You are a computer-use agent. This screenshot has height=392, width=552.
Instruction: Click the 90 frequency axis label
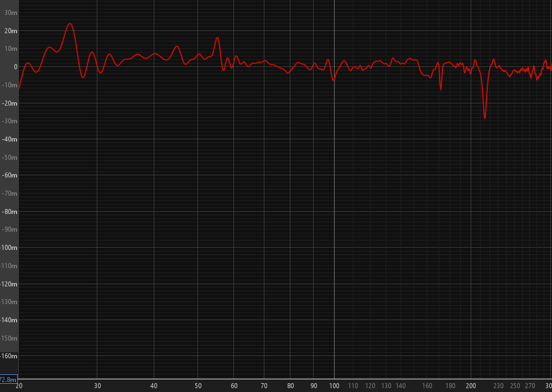(x=314, y=386)
